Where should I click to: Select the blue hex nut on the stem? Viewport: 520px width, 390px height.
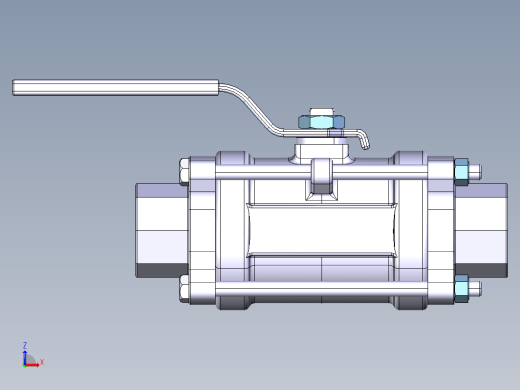click(321, 122)
